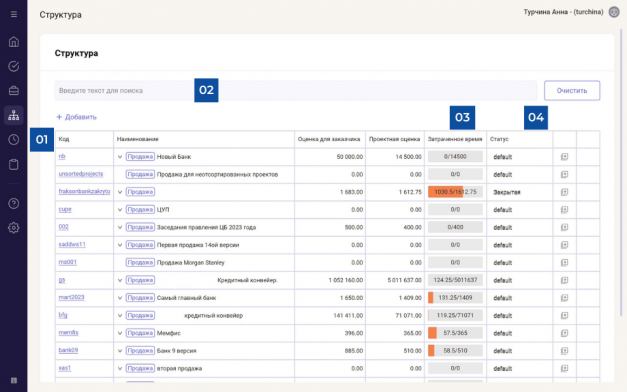Viewport: 627px width, 392px height.
Task: Open the help question mark icon
Action: tap(14, 204)
